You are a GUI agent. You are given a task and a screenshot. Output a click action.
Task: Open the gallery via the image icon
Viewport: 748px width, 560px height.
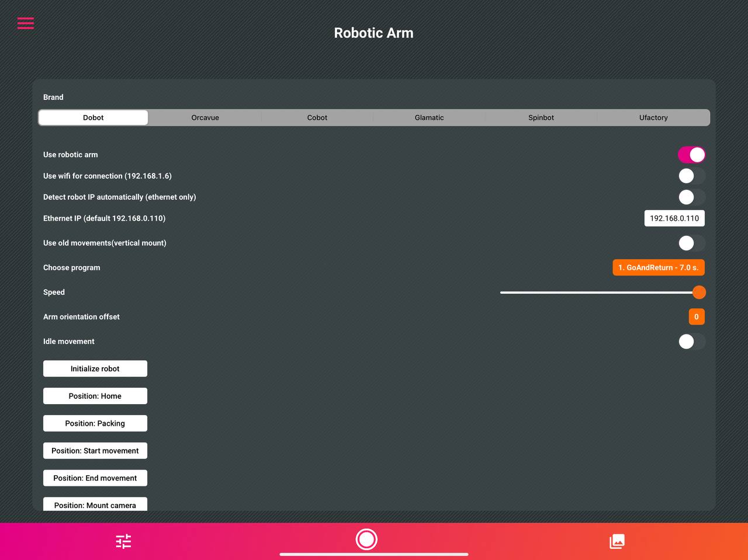point(617,541)
